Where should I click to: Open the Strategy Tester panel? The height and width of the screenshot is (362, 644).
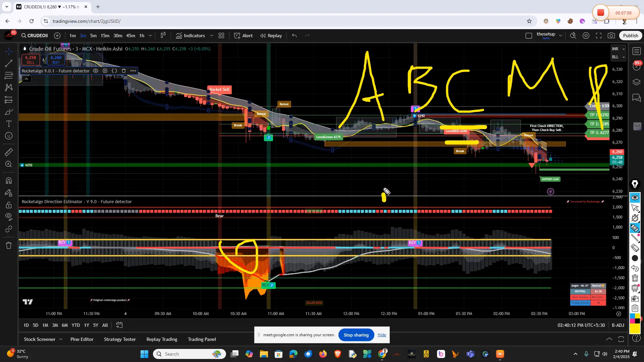(x=119, y=339)
